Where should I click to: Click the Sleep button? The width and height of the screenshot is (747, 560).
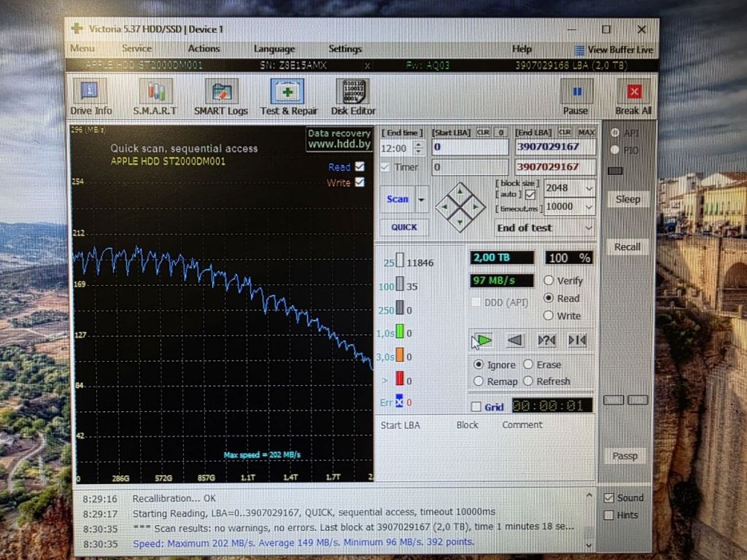(628, 199)
